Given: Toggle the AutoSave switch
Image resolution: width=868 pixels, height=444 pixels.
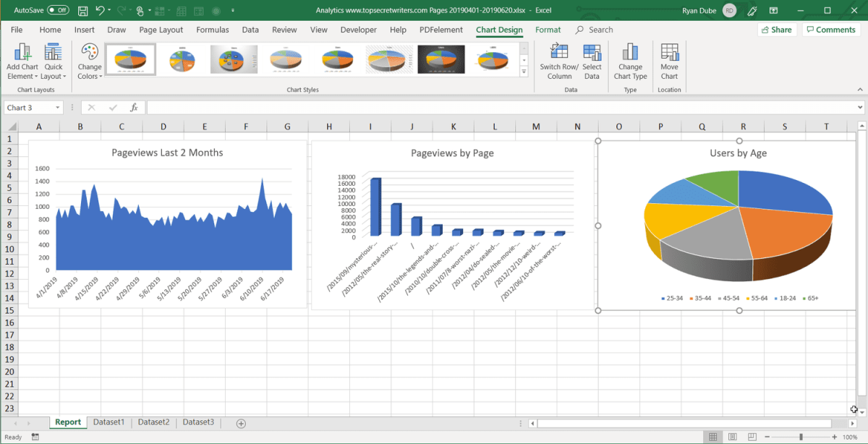Looking at the screenshot, I should tap(58, 11).
